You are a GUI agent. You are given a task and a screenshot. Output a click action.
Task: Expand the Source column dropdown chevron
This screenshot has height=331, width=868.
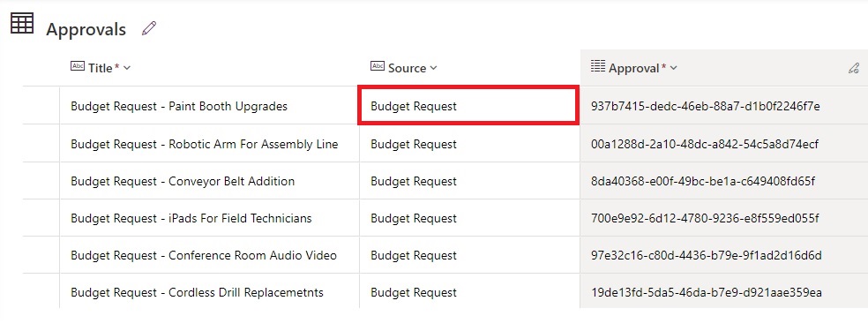coord(433,68)
